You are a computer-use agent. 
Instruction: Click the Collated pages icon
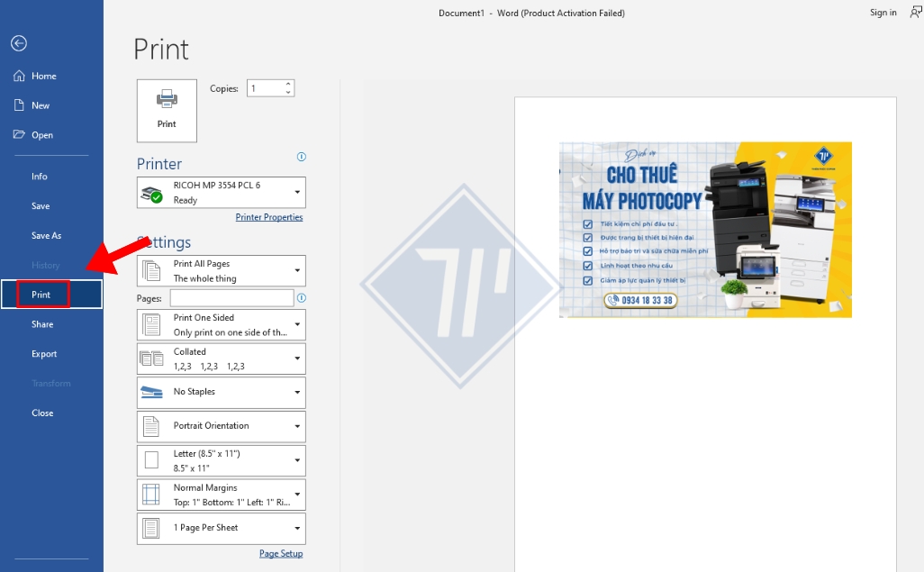tap(151, 359)
